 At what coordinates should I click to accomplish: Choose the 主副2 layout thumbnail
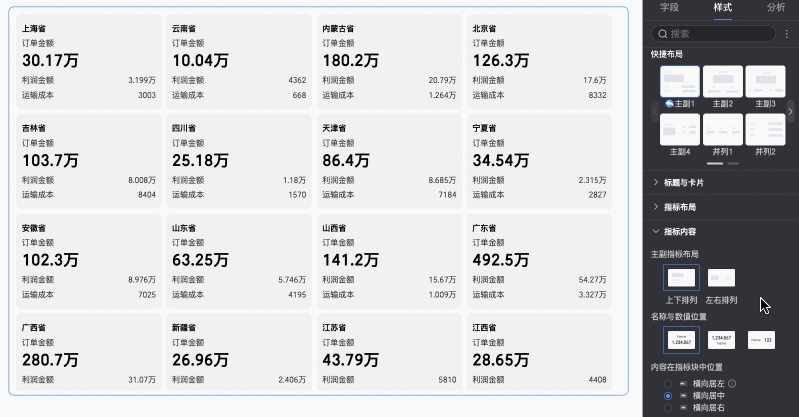[x=723, y=82]
